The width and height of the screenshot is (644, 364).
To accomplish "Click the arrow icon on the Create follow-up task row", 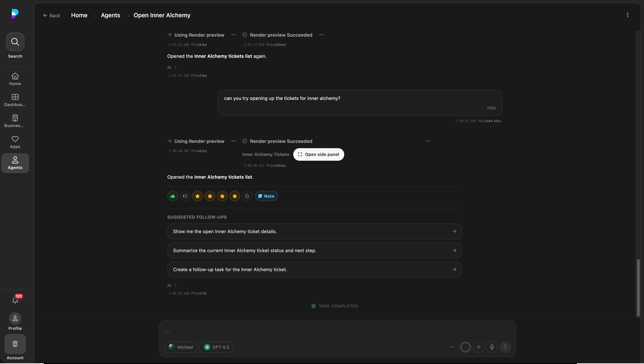I will (x=454, y=269).
